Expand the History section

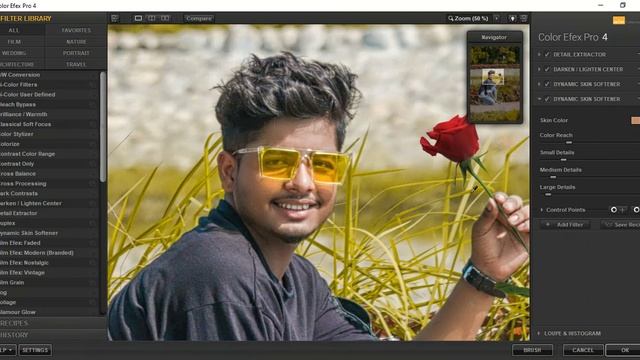coord(53,335)
